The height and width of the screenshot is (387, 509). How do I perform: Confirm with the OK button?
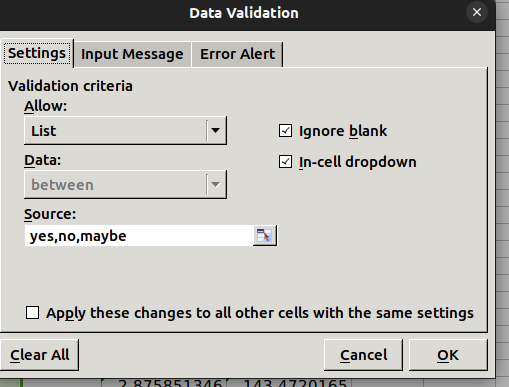pos(448,355)
